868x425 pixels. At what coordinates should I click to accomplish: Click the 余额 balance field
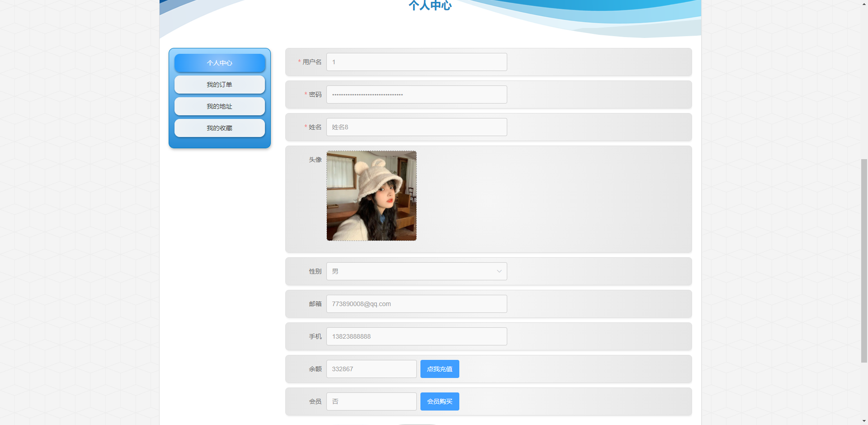pyautogui.click(x=372, y=369)
